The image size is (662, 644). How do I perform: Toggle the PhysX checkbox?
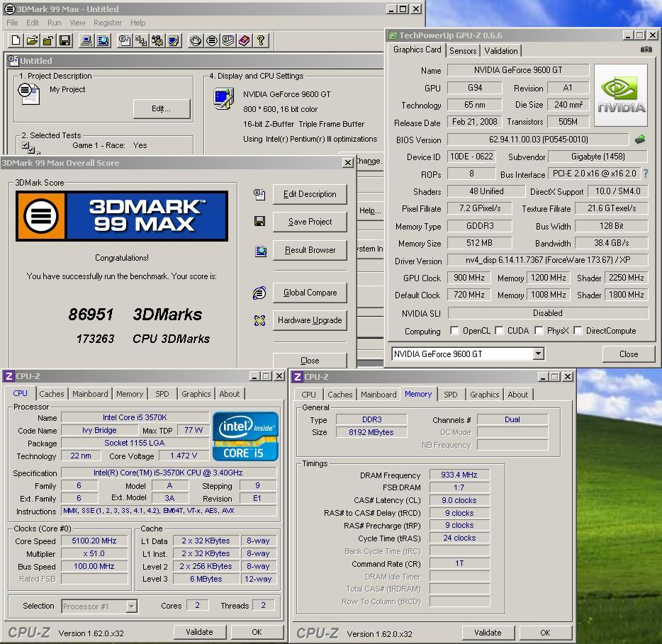pos(539,330)
